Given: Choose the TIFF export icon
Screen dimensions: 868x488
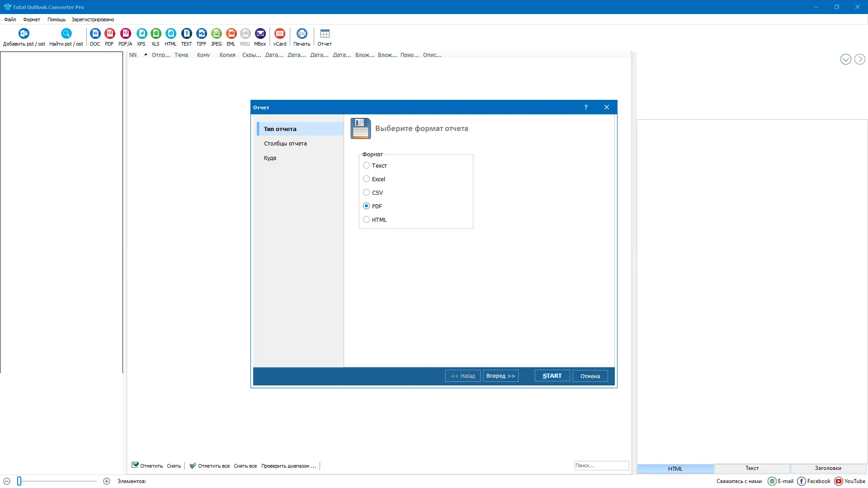Looking at the screenshot, I should click(201, 34).
